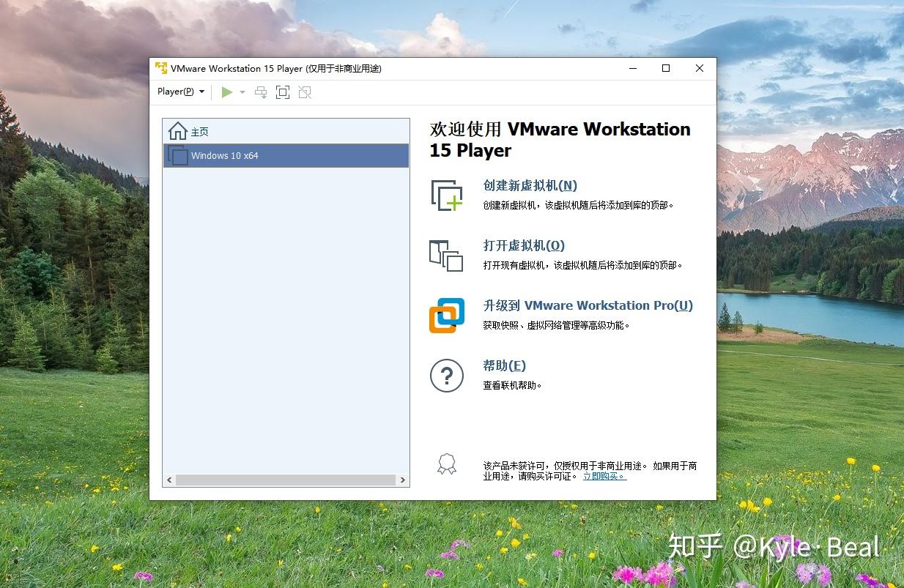Toggle Unity mode toolbar icon
The height and width of the screenshot is (588, 904).
click(305, 92)
